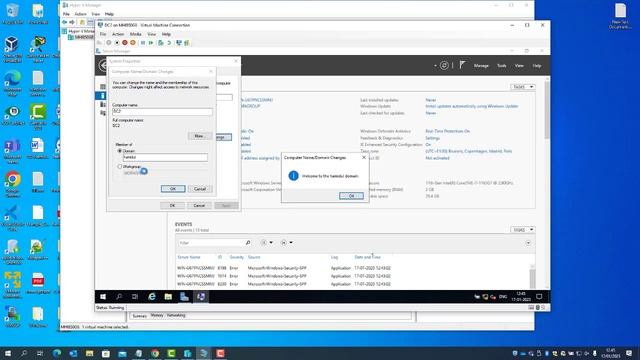The width and height of the screenshot is (640, 360).
Task: Click the Revert icon in VM toolbar
Action: [169, 42]
